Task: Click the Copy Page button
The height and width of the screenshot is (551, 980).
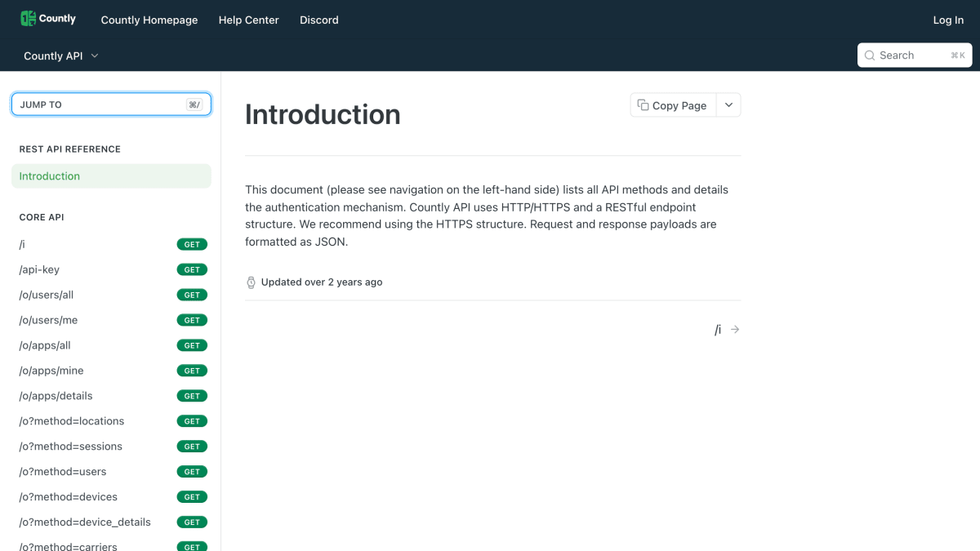Action: (673, 105)
